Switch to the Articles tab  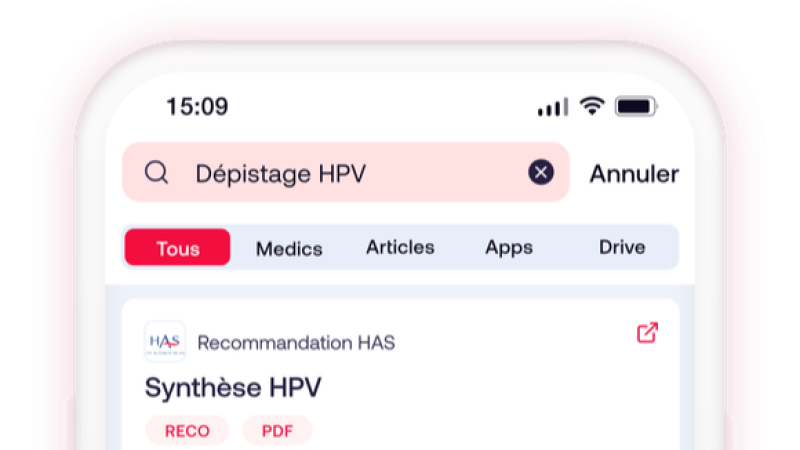point(400,247)
